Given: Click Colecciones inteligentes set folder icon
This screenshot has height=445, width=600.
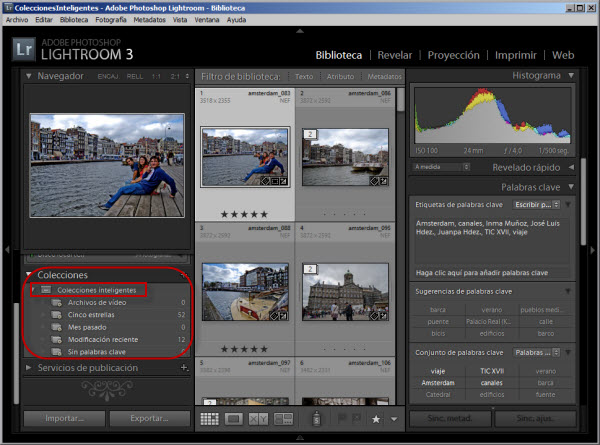Looking at the screenshot, I should 46,290.
